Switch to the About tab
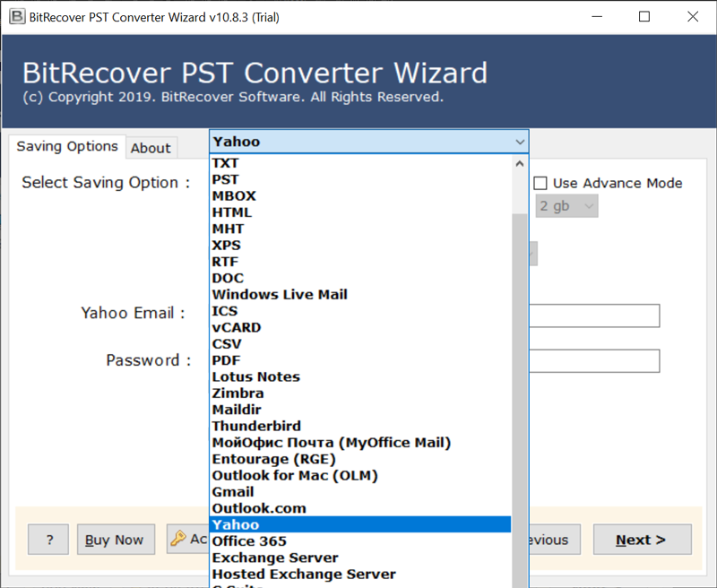The image size is (717, 588). 151,148
